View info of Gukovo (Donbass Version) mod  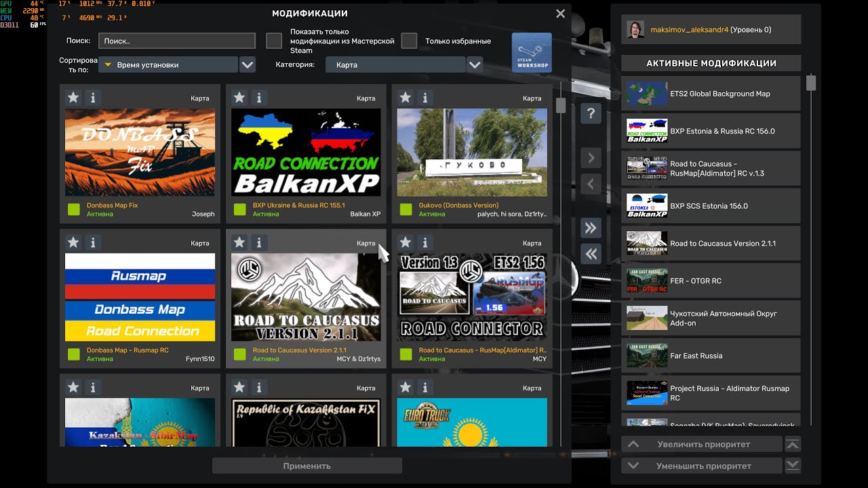(x=425, y=98)
